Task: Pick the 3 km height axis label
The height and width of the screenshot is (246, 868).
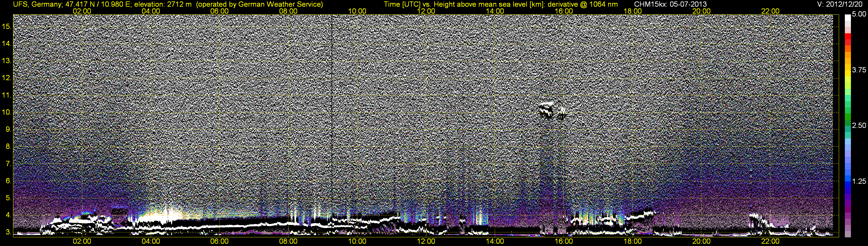Action: pyautogui.click(x=8, y=232)
